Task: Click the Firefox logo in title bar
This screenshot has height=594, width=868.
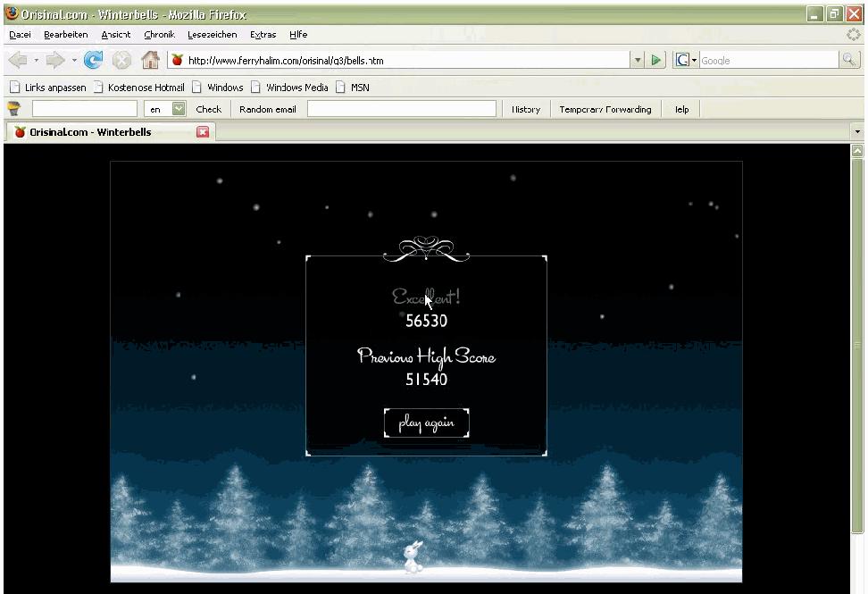Action: 12,13
